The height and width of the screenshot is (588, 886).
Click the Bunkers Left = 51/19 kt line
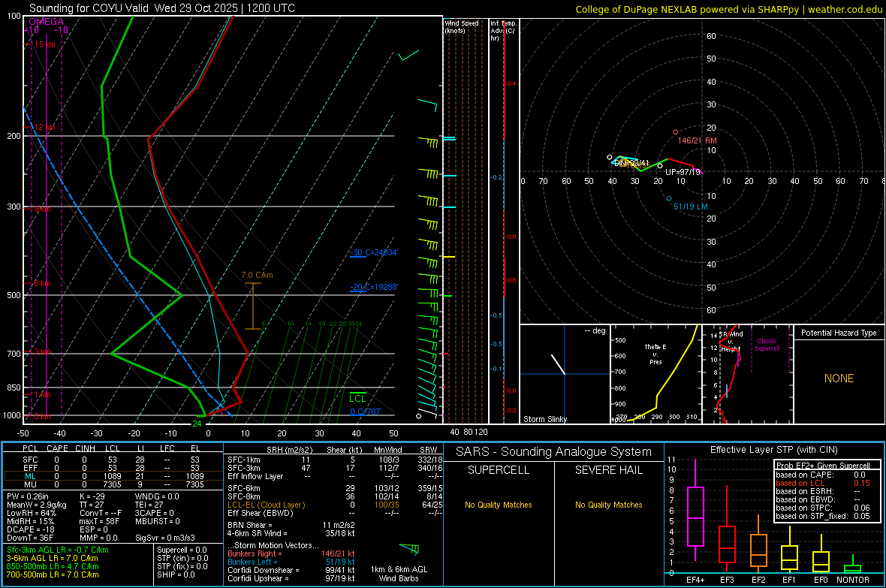tap(291, 562)
